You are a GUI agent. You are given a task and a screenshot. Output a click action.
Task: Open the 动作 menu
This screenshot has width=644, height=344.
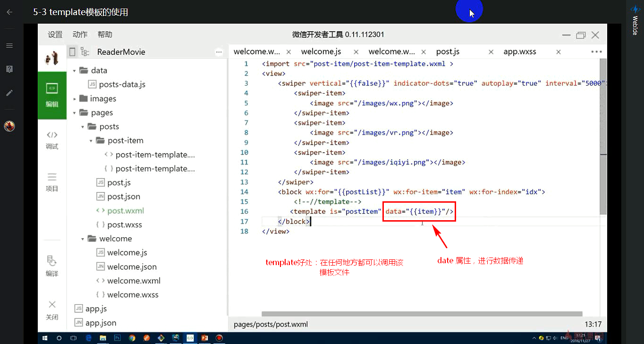pyautogui.click(x=80, y=34)
